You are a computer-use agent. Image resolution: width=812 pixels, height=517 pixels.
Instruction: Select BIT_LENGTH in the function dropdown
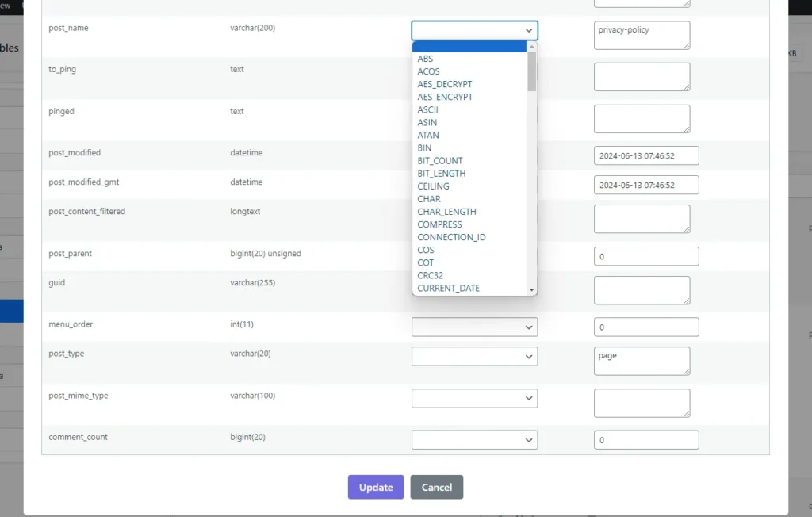click(x=441, y=173)
